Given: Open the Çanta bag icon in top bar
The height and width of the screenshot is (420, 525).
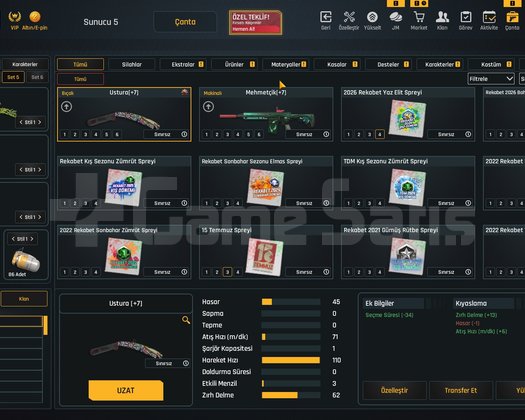Looking at the screenshot, I should (x=512, y=17).
